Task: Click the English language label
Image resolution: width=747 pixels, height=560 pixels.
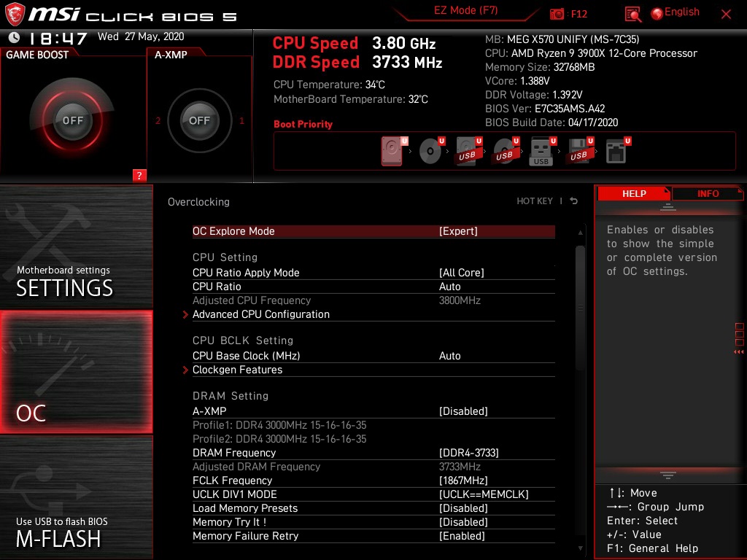Action: tap(682, 12)
